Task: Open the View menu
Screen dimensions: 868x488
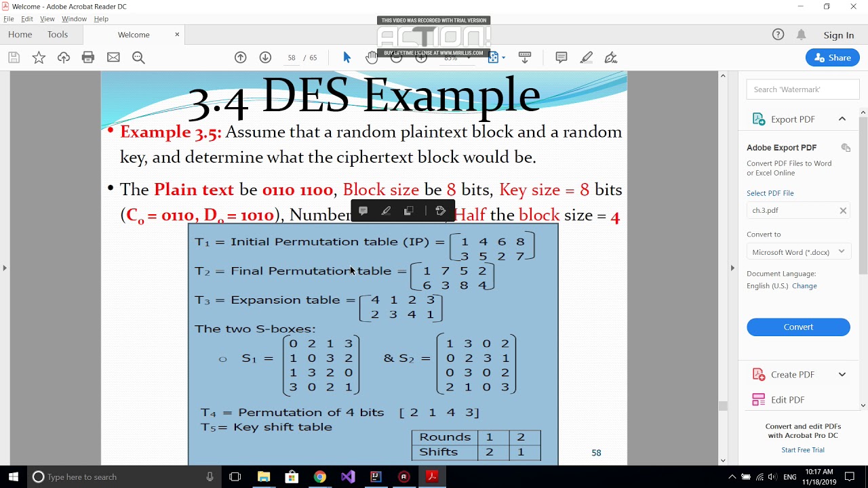Action: 47,19
